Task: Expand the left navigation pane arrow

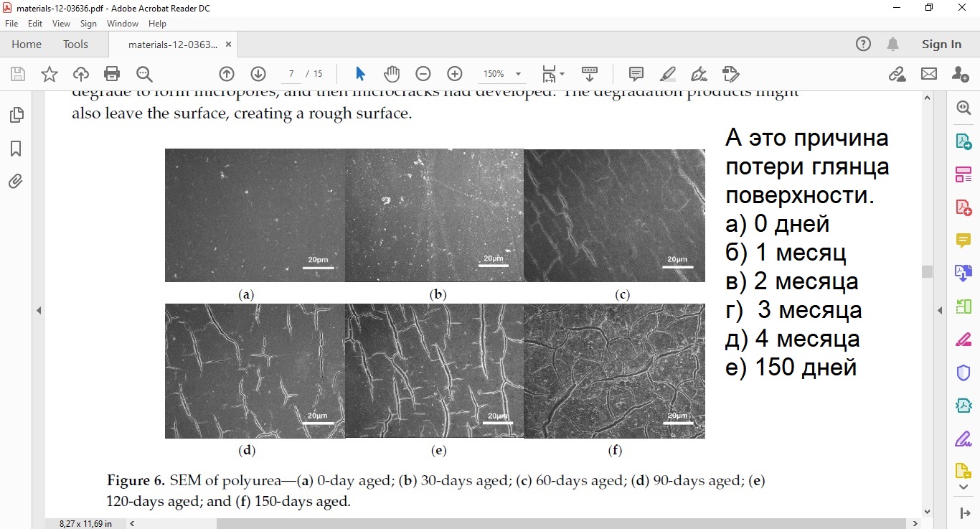Action: pos(39,310)
